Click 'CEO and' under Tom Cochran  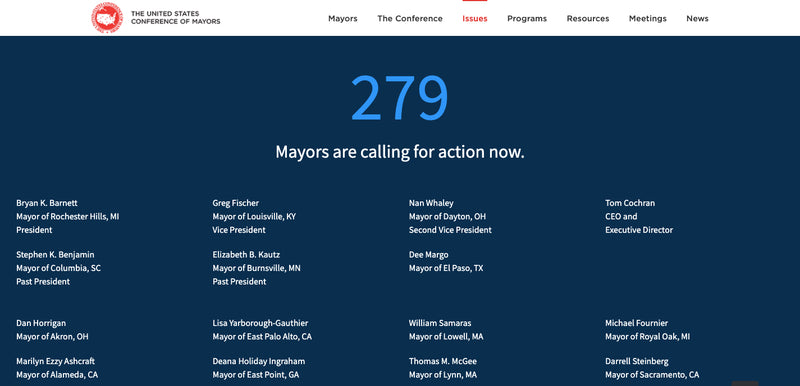click(x=621, y=216)
